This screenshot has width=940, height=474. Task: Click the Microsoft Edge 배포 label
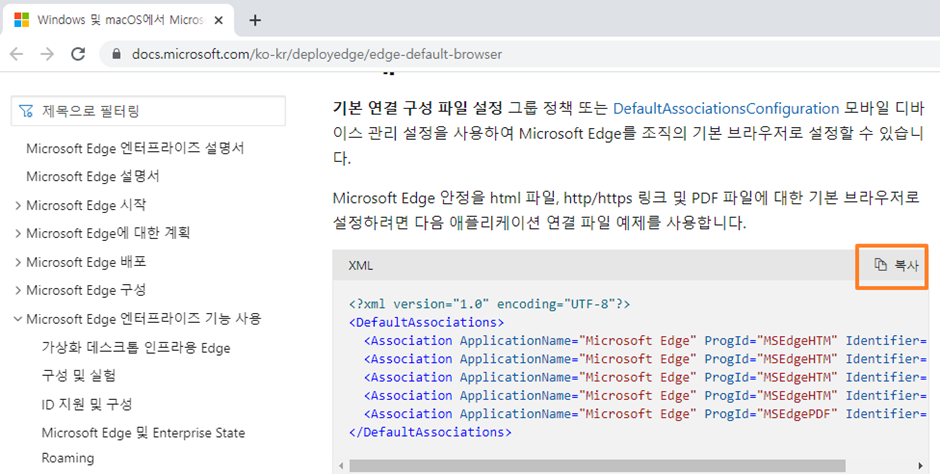pyautogui.click(x=86, y=262)
